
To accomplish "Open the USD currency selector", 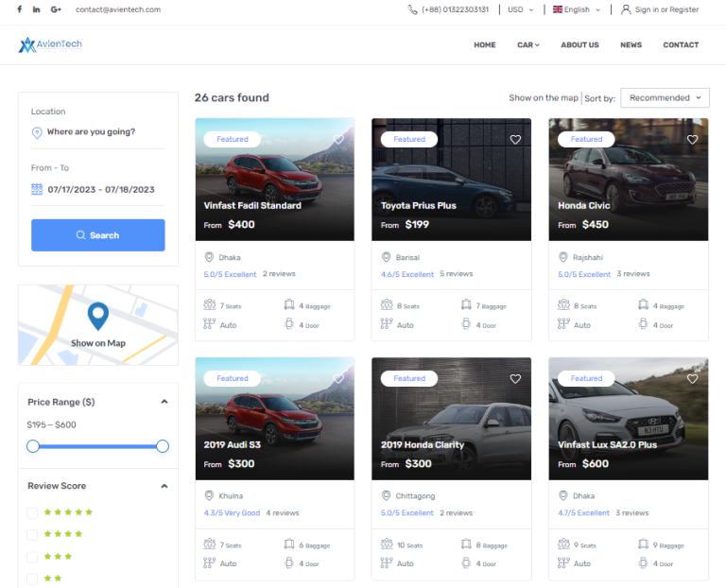I will (x=520, y=9).
